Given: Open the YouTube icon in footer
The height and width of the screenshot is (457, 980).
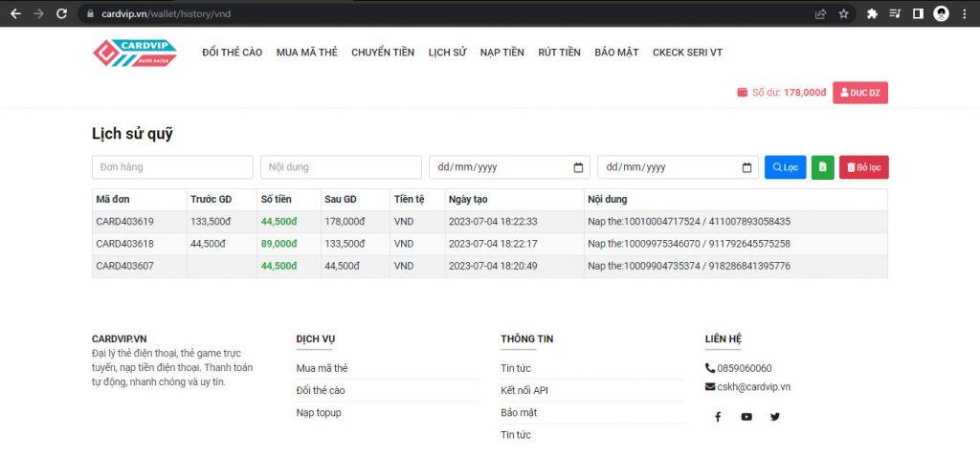Looking at the screenshot, I should click(x=746, y=417).
